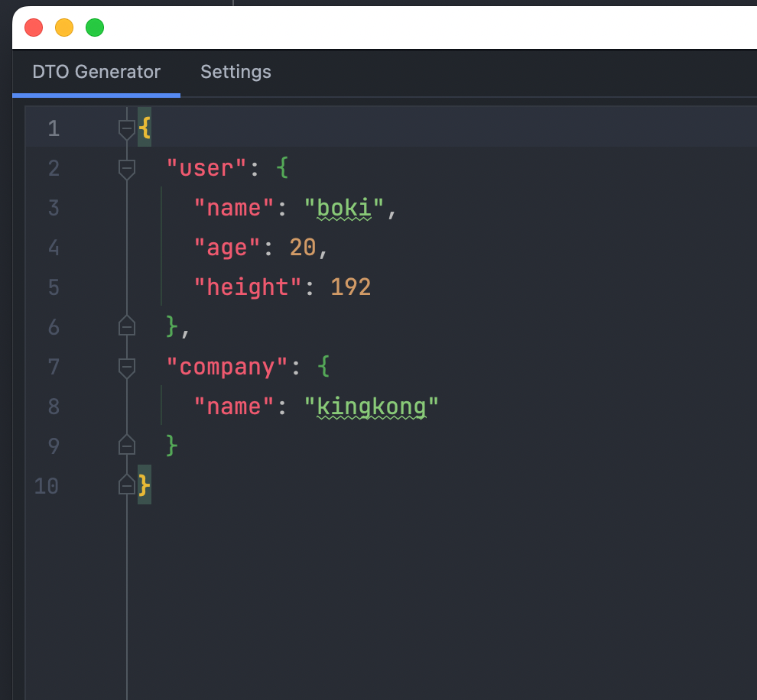Click the closing brace on line 9
The height and width of the screenshot is (700, 757).
pos(172,446)
